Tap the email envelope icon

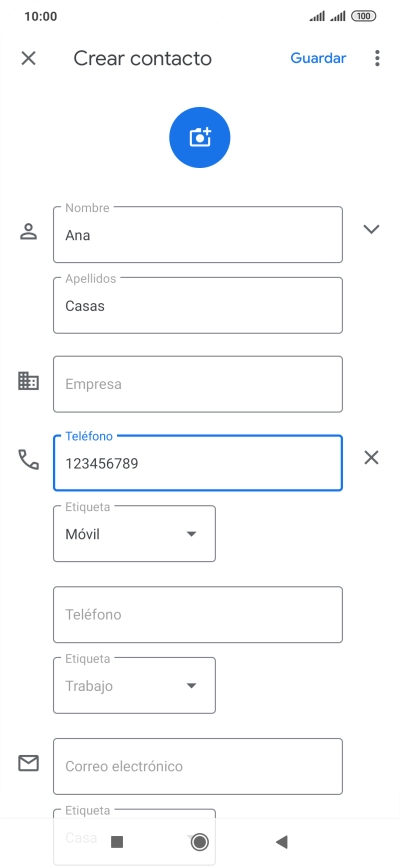click(x=28, y=763)
